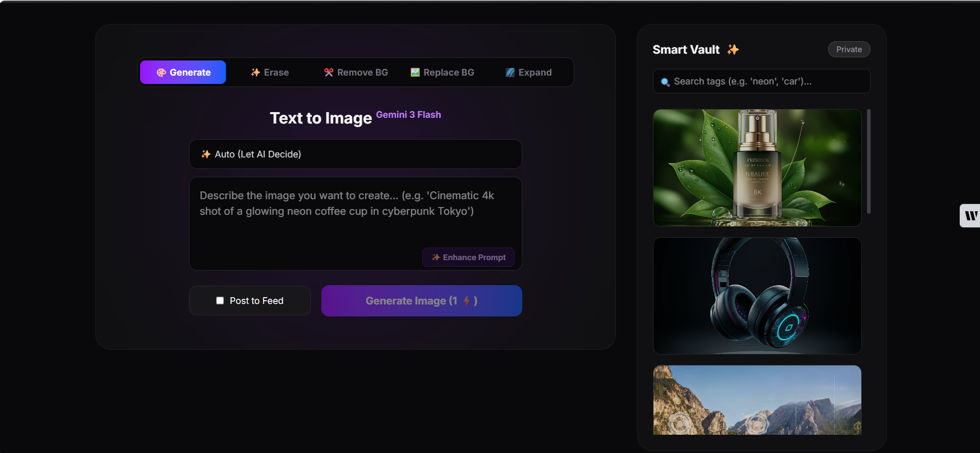Screen dimensions: 980x453
Task: Open the perfume bottle thumbnail
Action: pyautogui.click(x=757, y=168)
